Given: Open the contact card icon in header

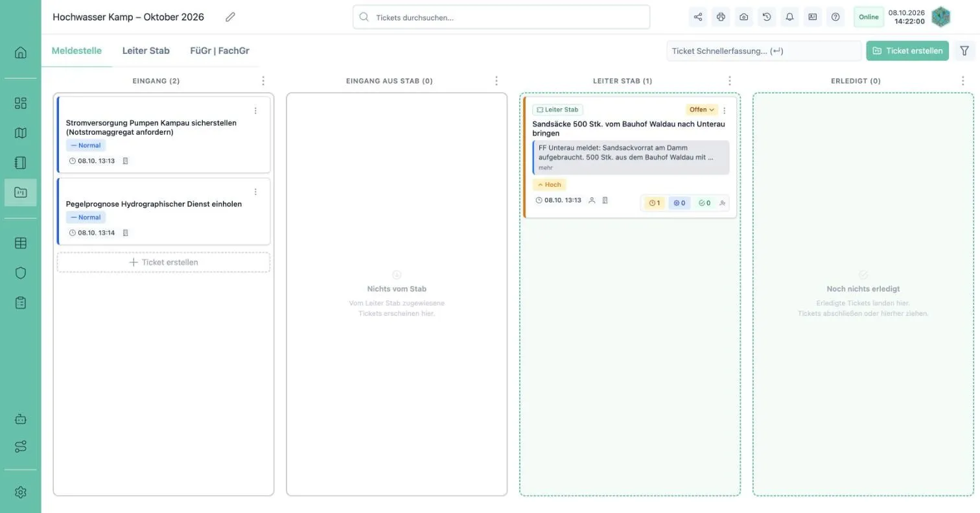Looking at the screenshot, I should click(812, 17).
